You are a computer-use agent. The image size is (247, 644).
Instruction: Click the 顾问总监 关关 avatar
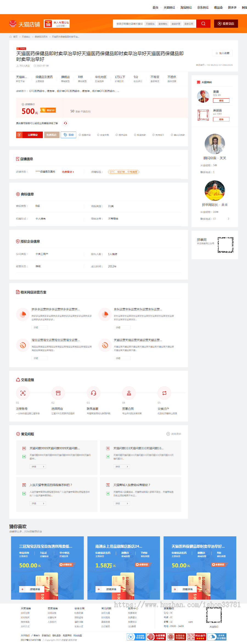tap(215, 144)
